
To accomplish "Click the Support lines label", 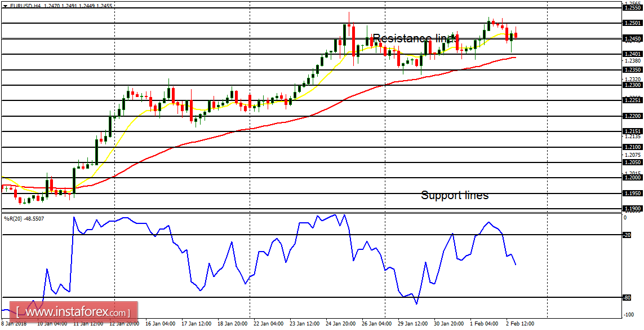I will (x=455, y=195).
